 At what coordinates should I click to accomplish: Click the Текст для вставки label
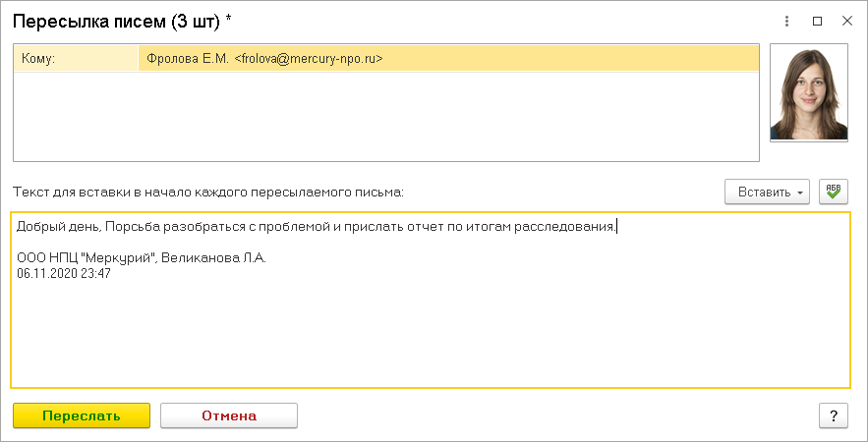tap(207, 192)
